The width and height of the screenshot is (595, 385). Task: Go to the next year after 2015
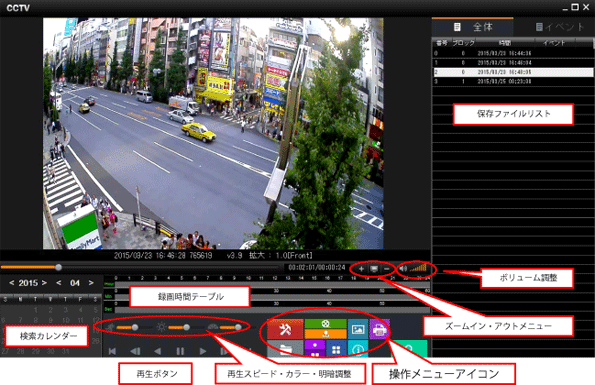point(44,283)
